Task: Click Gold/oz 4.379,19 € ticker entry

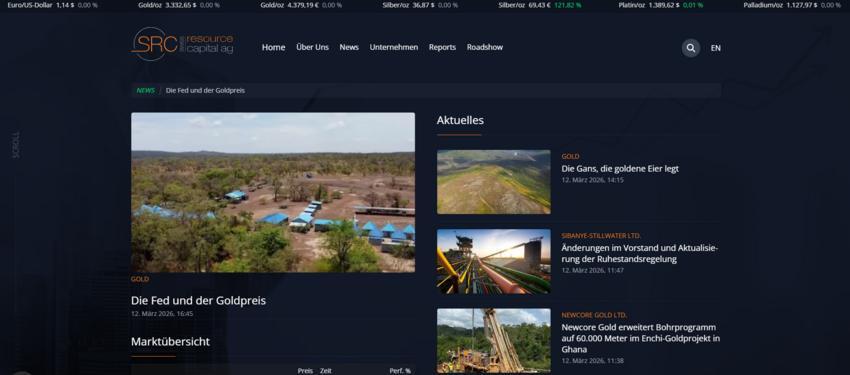Action: [x=301, y=5]
